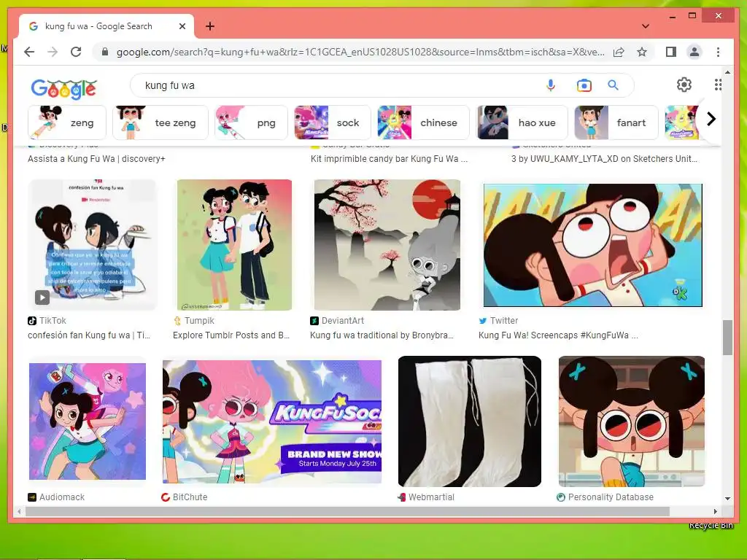Click the TikTok source label
The width and height of the screenshot is (747, 560).
point(53,321)
